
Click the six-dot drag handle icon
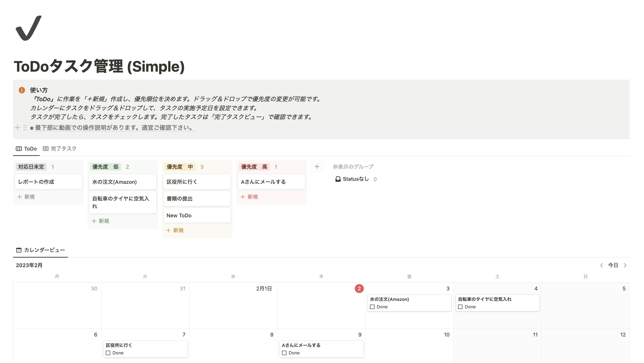(x=25, y=128)
